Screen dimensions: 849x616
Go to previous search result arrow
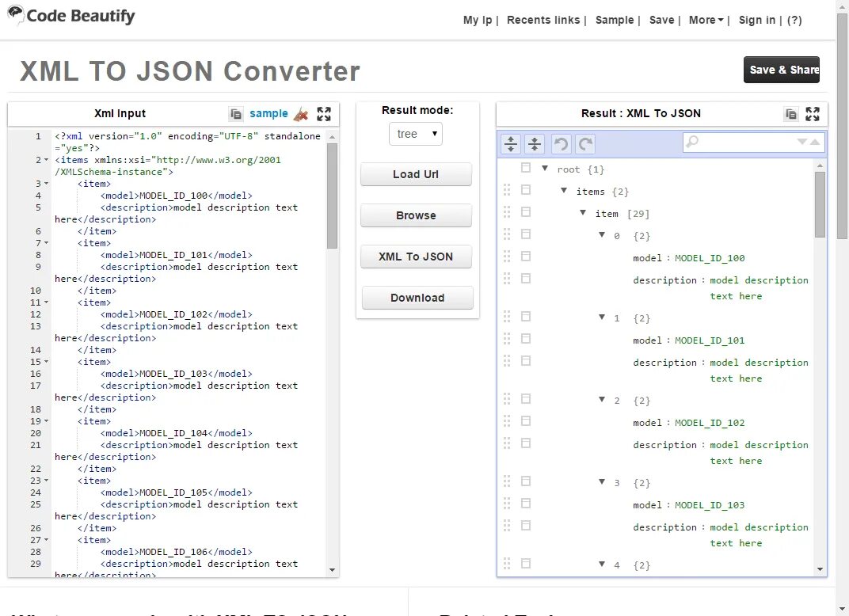[815, 142]
